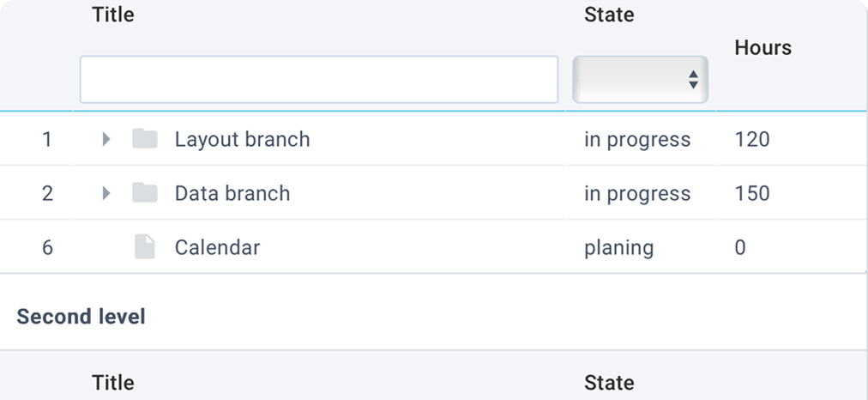The image size is (868, 400).
Task: Click the Layout branch folder icon
Action: click(x=145, y=139)
